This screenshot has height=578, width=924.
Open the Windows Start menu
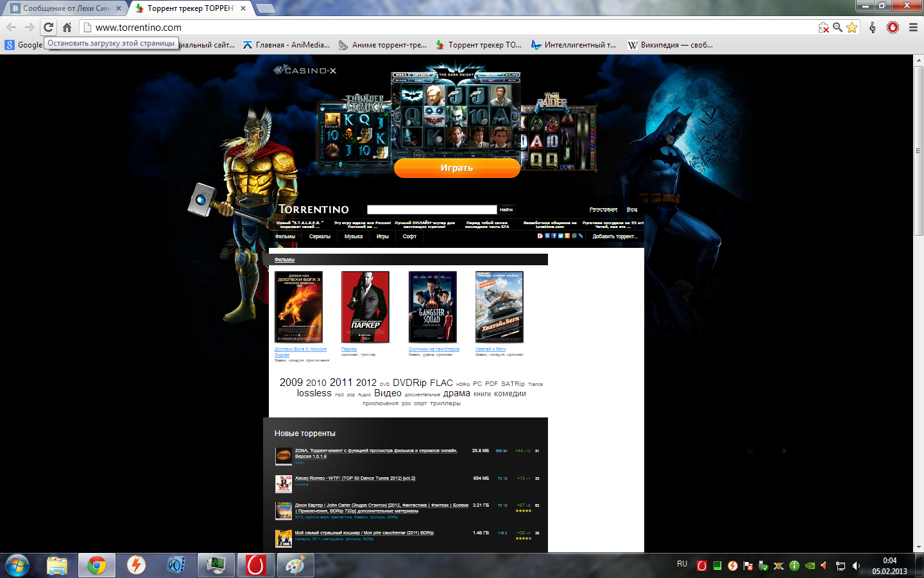coord(17,566)
